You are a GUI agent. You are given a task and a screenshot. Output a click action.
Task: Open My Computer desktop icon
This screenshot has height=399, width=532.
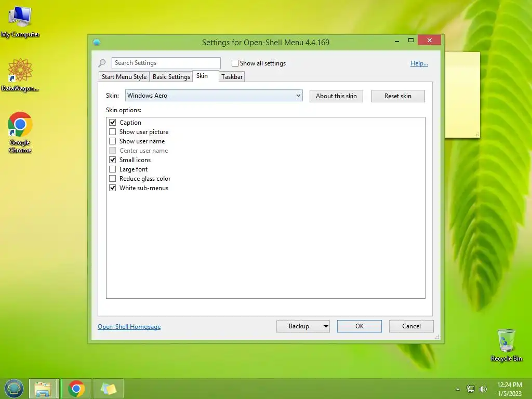[20, 22]
